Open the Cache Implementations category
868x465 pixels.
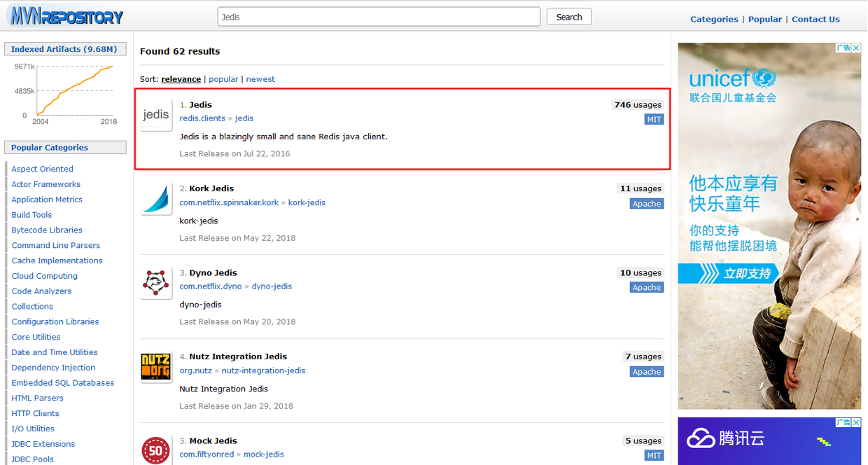pyautogui.click(x=57, y=261)
